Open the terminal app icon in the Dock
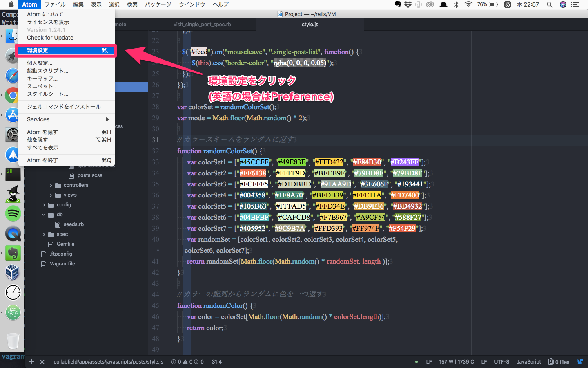 [13, 174]
